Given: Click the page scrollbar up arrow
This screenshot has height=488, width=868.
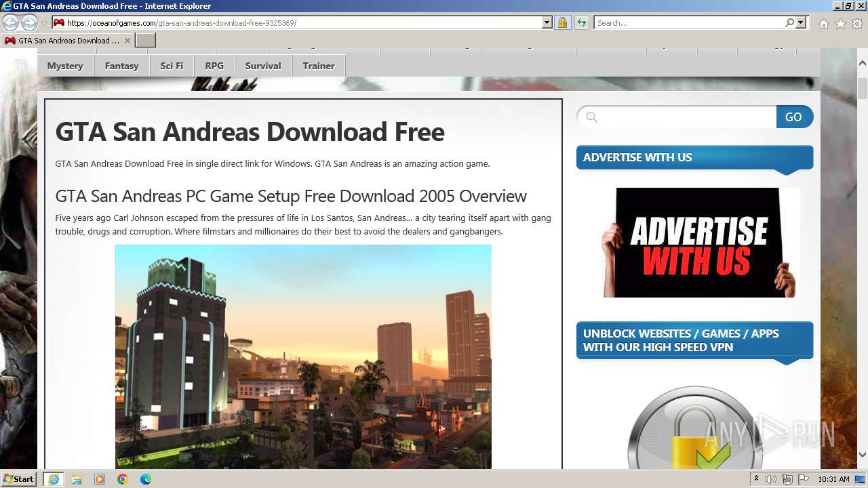Looking at the screenshot, I should point(862,63).
